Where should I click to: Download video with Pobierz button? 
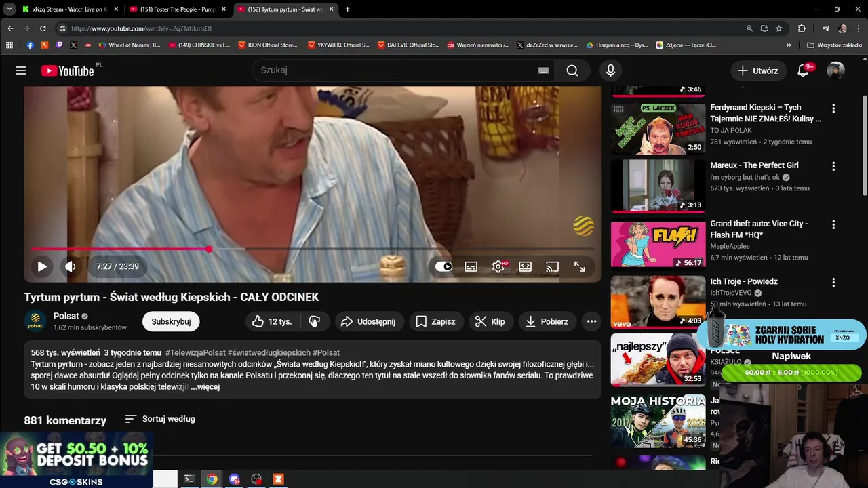tap(547, 321)
